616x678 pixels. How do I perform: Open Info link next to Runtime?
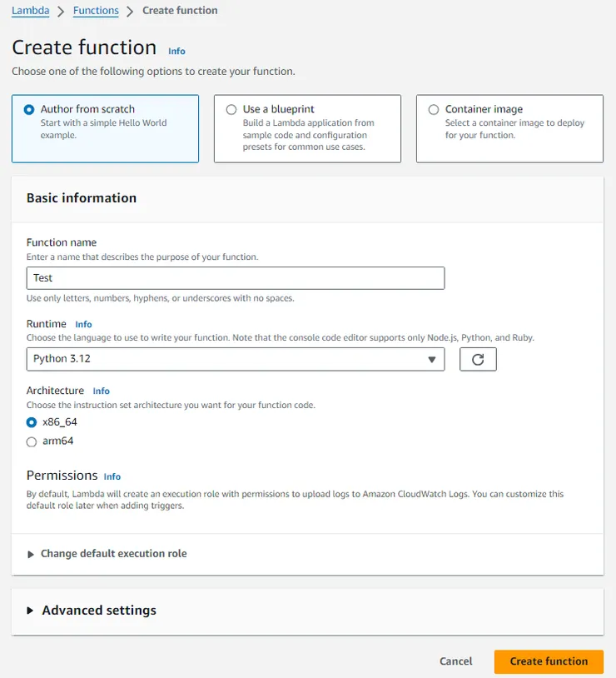(83, 324)
